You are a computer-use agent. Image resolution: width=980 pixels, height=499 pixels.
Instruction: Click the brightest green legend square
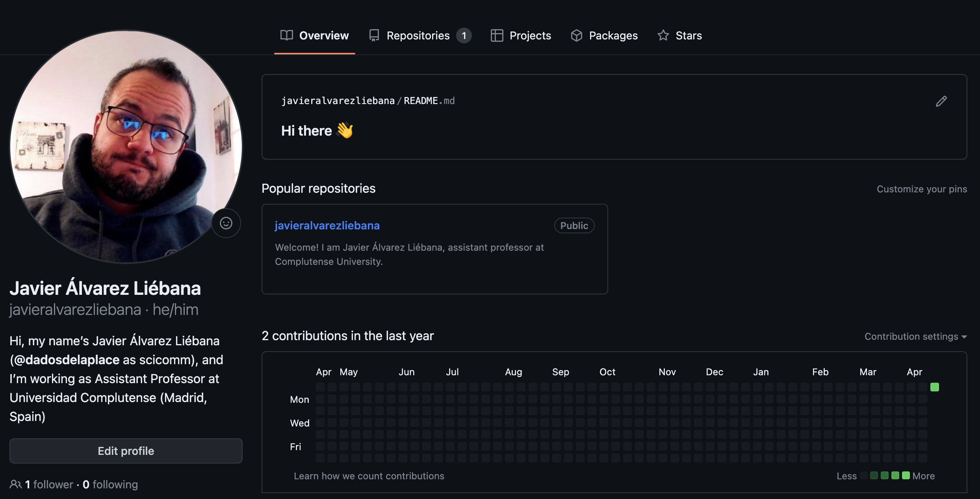pos(906,476)
